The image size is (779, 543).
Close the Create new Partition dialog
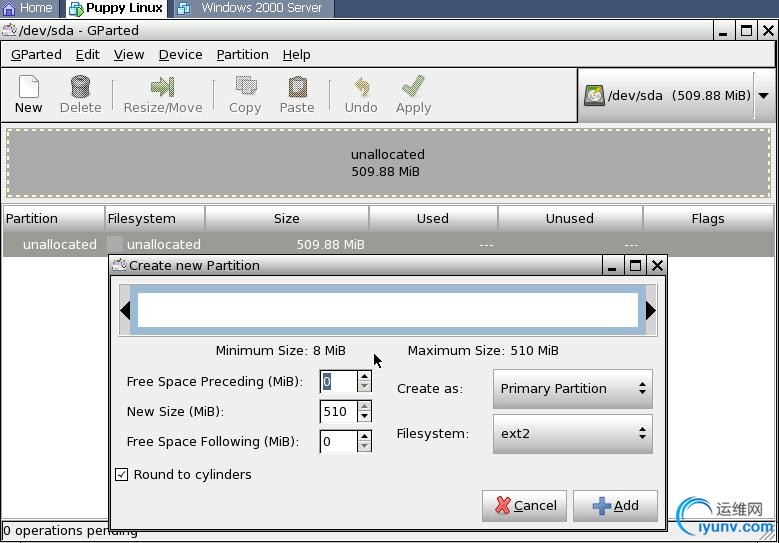657,266
